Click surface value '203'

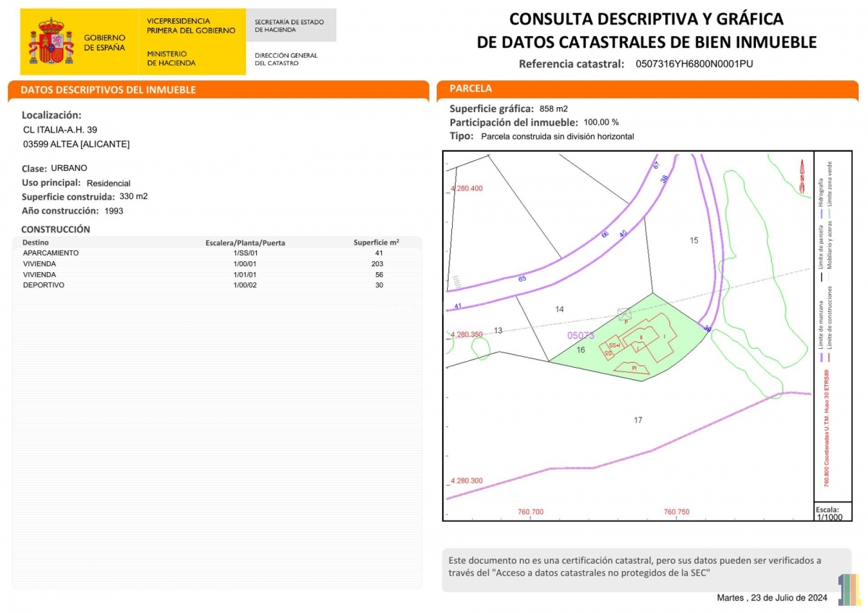click(x=377, y=264)
